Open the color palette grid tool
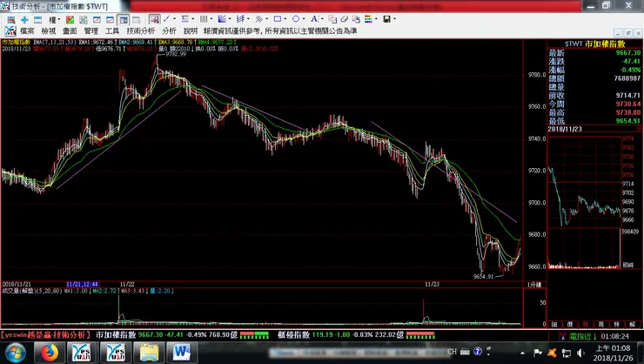The width and height of the screenshot is (644, 364). point(368,19)
